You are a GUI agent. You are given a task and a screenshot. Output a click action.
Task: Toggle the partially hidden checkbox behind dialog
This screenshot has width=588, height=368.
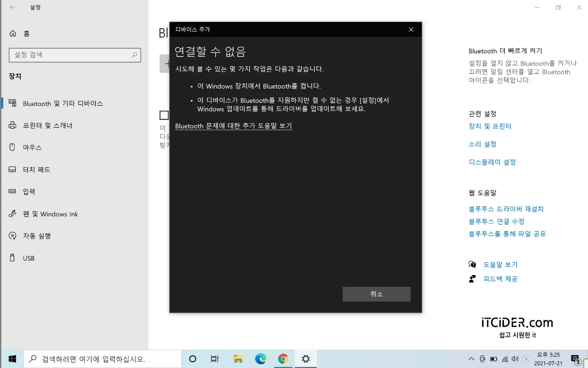(x=164, y=115)
